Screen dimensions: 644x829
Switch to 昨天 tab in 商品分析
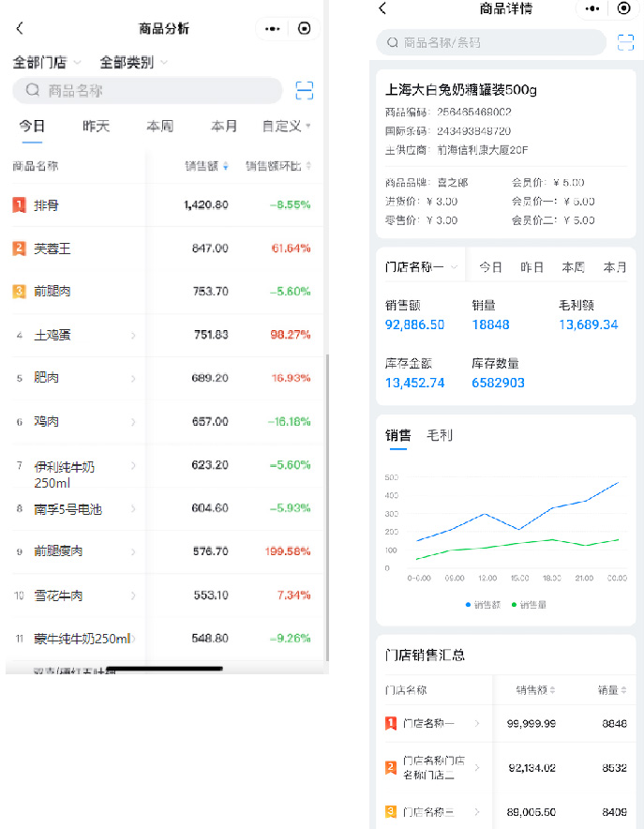tap(97, 127)
